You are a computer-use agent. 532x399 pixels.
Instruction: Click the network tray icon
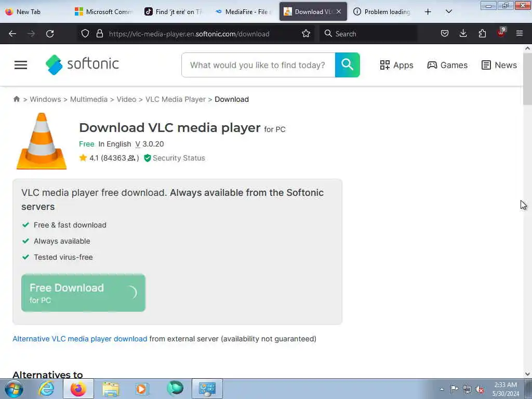(467, 389)
